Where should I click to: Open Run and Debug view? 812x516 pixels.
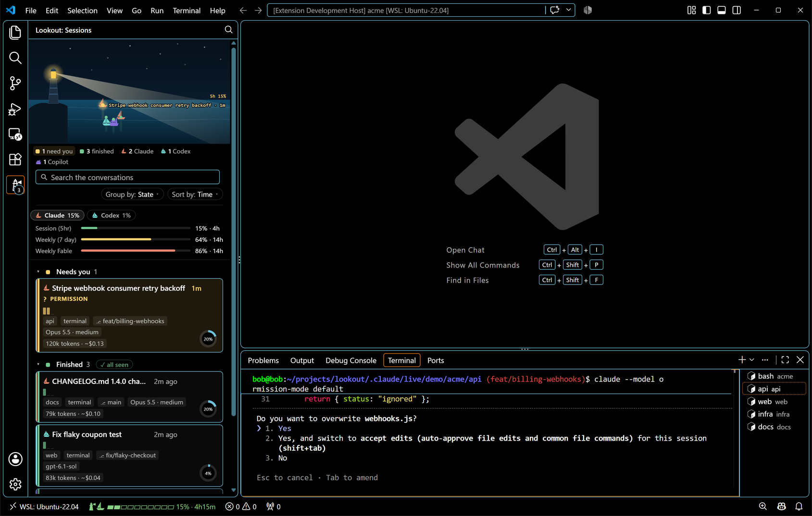[x=15, y=109]
